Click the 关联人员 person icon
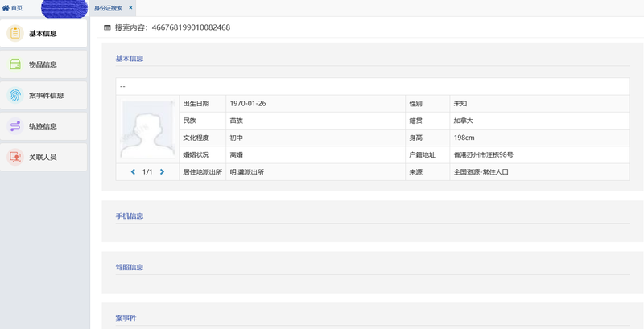Screen dimensions: 644x329 tap(15, 157)
